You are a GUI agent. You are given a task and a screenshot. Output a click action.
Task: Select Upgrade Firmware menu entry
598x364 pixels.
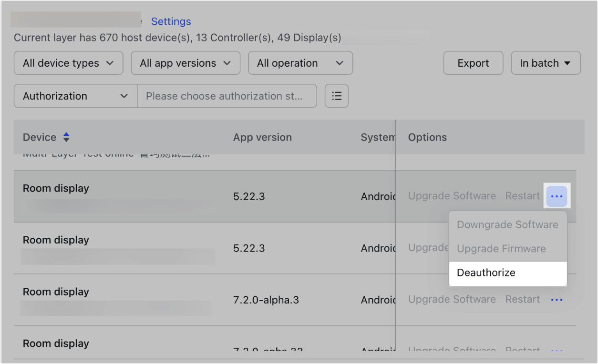tap(501, 249)
